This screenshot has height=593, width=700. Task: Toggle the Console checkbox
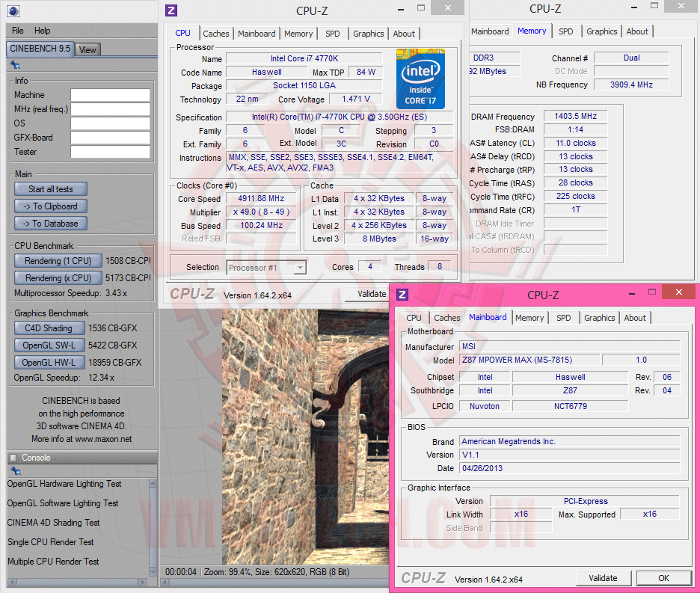point(13,458)
